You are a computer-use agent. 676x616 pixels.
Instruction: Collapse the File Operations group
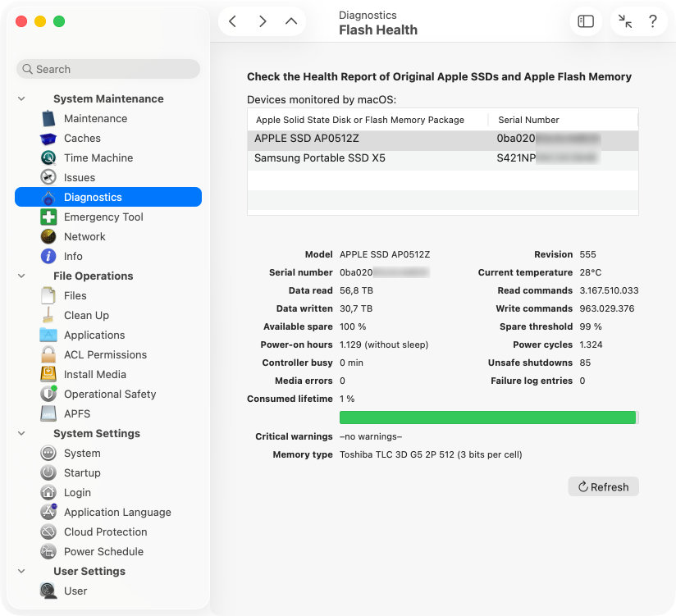click(21, 276)
